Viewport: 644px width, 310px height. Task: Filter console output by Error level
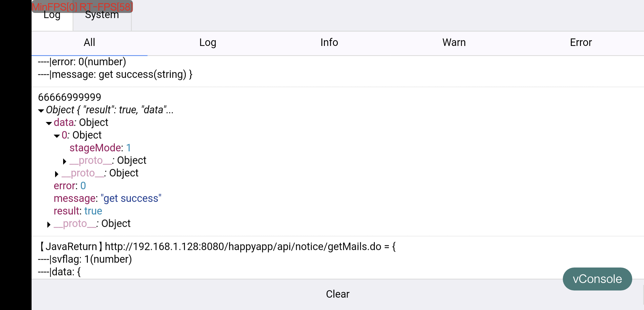581,43
